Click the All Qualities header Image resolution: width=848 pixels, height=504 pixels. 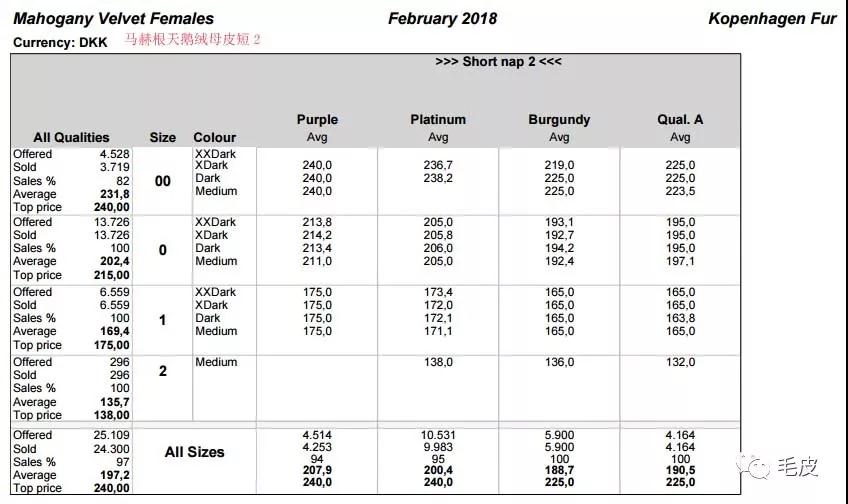click(x=71, y=137)
